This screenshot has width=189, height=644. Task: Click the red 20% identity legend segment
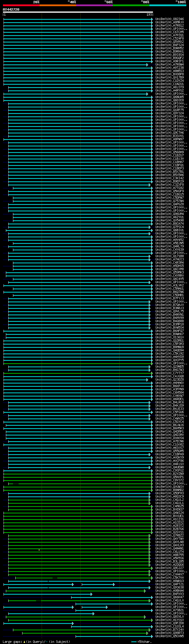(21, 5)
